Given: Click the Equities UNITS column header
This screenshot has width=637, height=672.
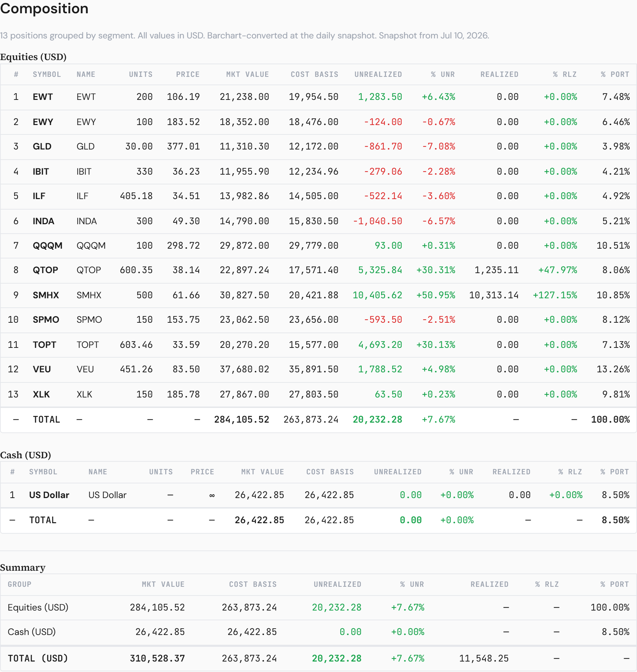Looking at the screenshot, I should pos(141,74).
